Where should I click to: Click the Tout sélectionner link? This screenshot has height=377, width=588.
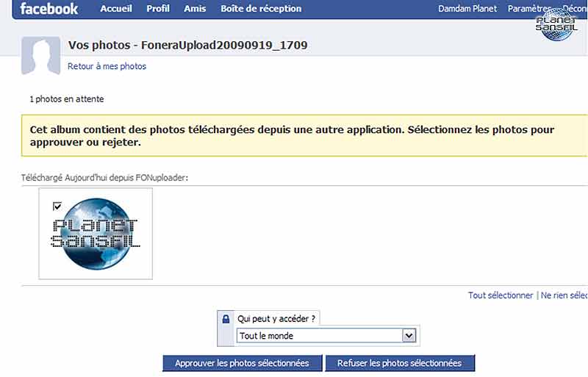501,295
